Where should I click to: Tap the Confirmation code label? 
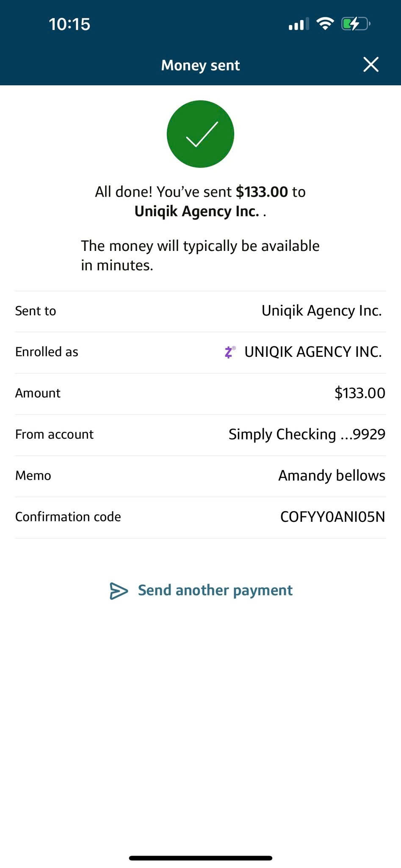click(68, 517)
